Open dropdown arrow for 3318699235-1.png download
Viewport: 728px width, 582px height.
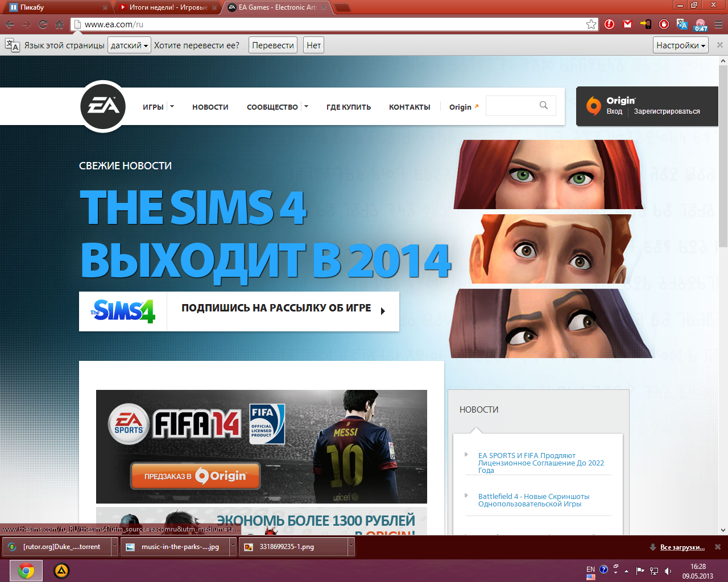351,547
